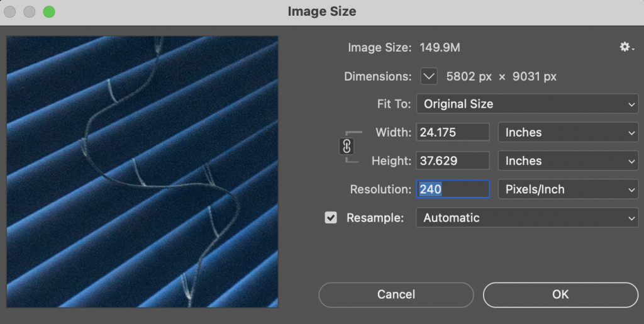Change the Height units from Inches
Image resolution: width=644 pixels, height=324 pixels.
(x=568, y=161)
